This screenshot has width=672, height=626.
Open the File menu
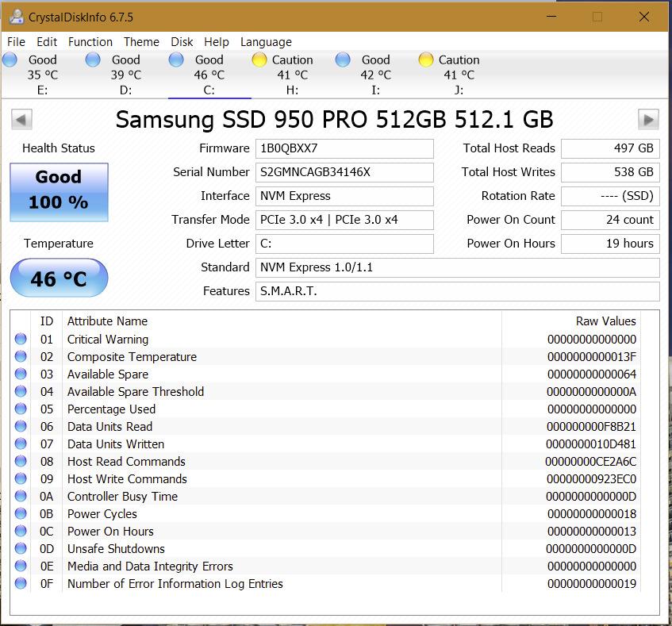coord(16,42)
